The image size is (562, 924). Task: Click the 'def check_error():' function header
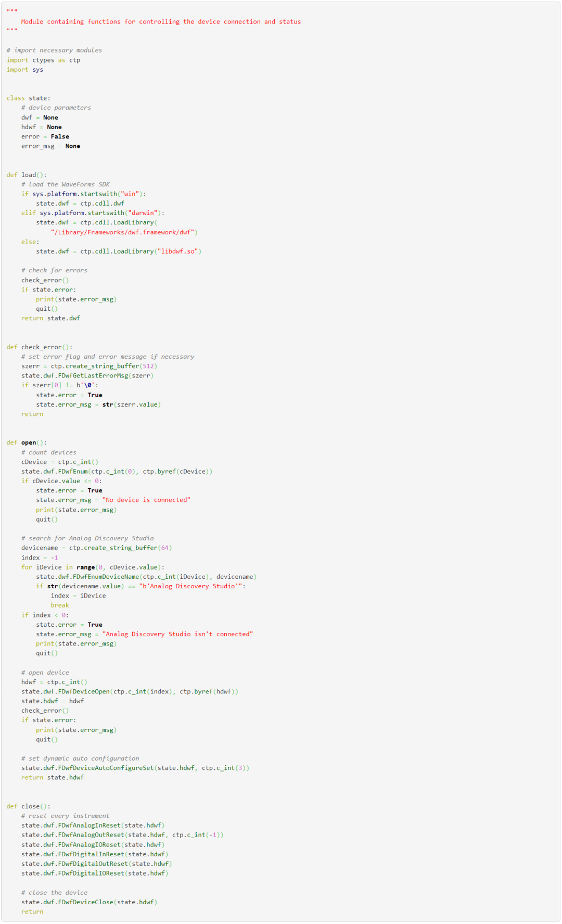pos(40,347)
